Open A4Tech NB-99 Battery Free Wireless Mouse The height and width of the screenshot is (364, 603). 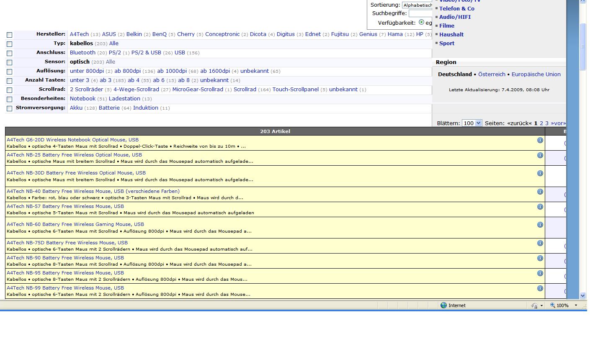coord(65,288)
